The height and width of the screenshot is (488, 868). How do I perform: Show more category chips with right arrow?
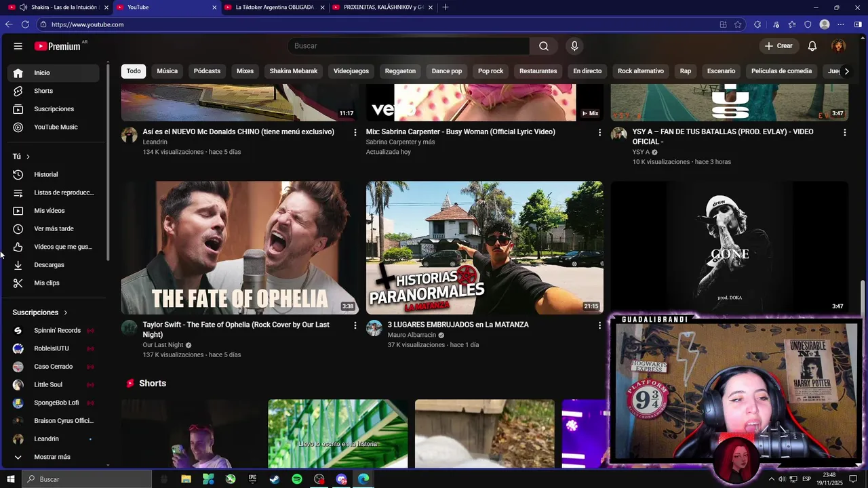click(846, 71)
